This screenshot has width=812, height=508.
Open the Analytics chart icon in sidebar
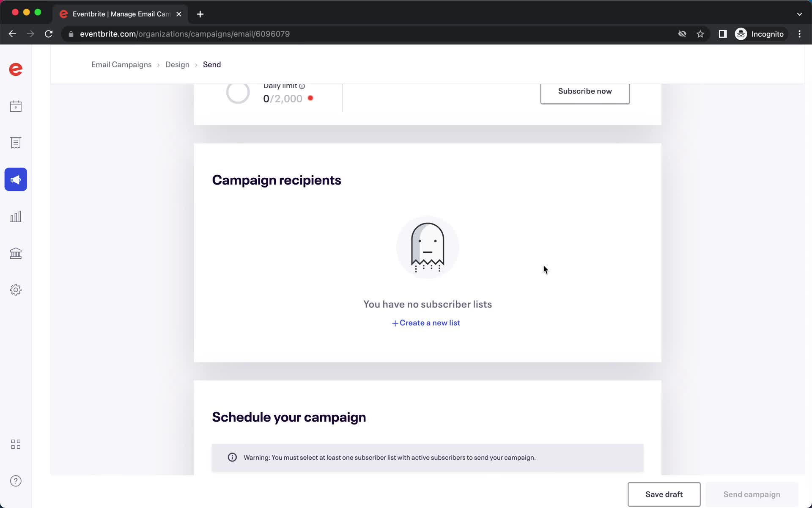pos(16,216)
